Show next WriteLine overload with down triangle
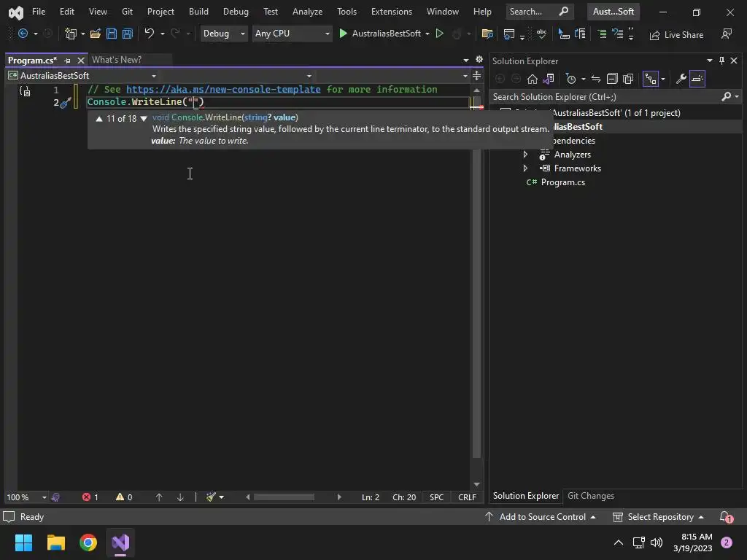This screenshot has width=747, height=560. tap(144, 119)
